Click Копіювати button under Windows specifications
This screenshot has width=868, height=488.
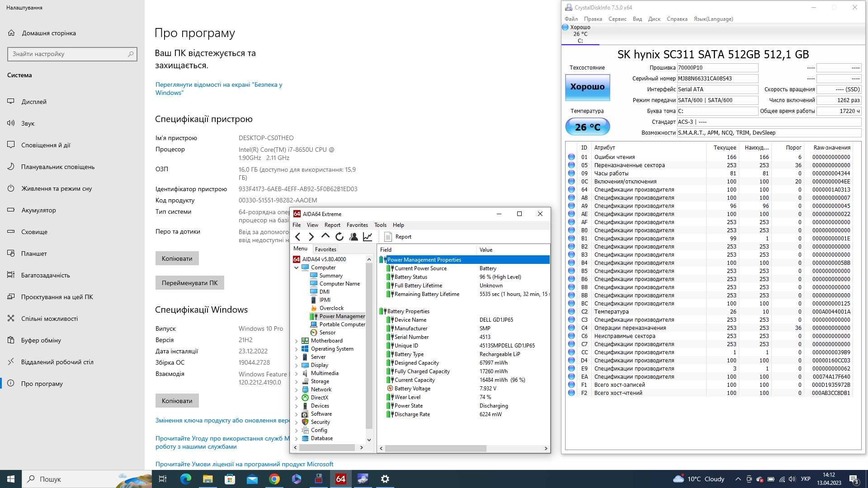(x=177, y=401)
